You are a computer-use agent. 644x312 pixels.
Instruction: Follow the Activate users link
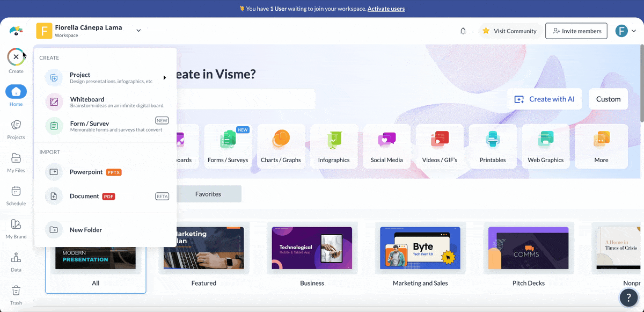tap(386, 9)
